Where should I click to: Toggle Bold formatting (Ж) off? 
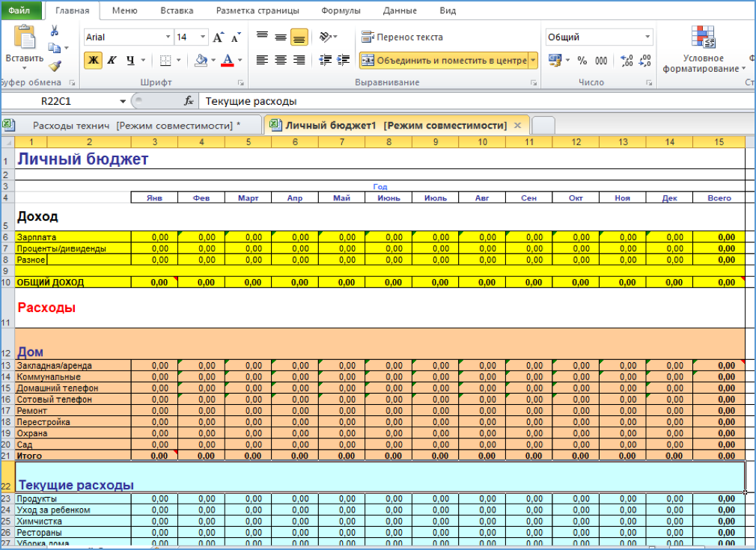coord(93,61)
